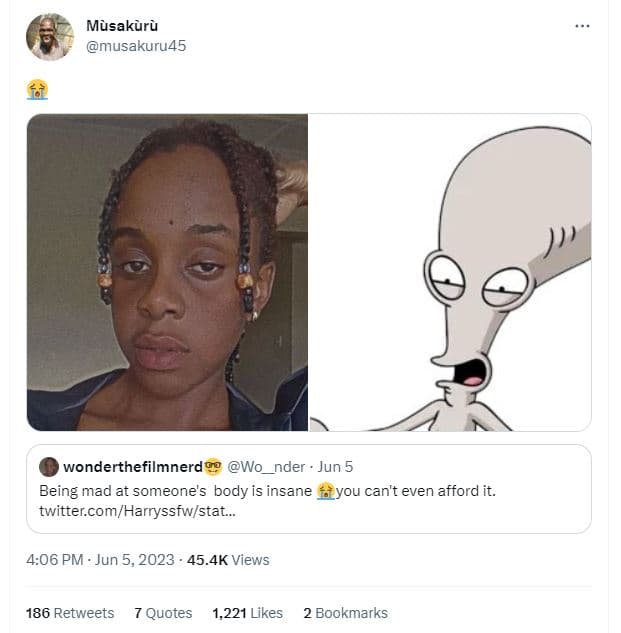Open Mùsakùrù's profile avatar

tap(50, 37)
